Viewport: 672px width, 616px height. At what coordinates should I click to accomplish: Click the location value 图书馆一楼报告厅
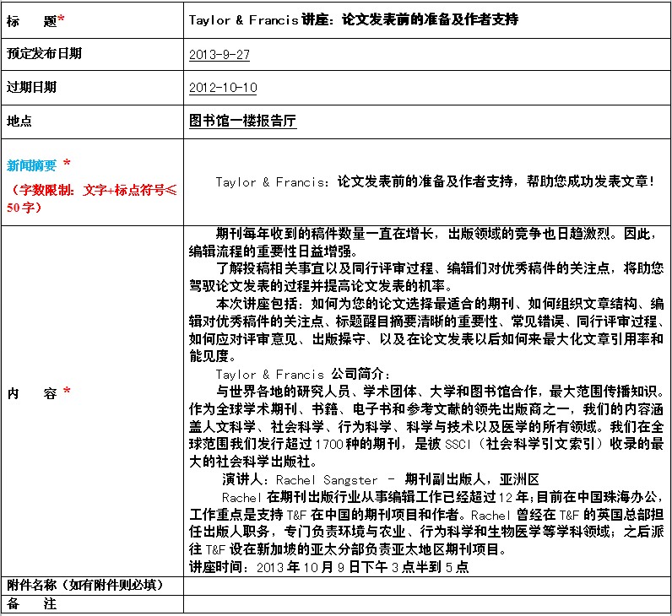[242, 121]
